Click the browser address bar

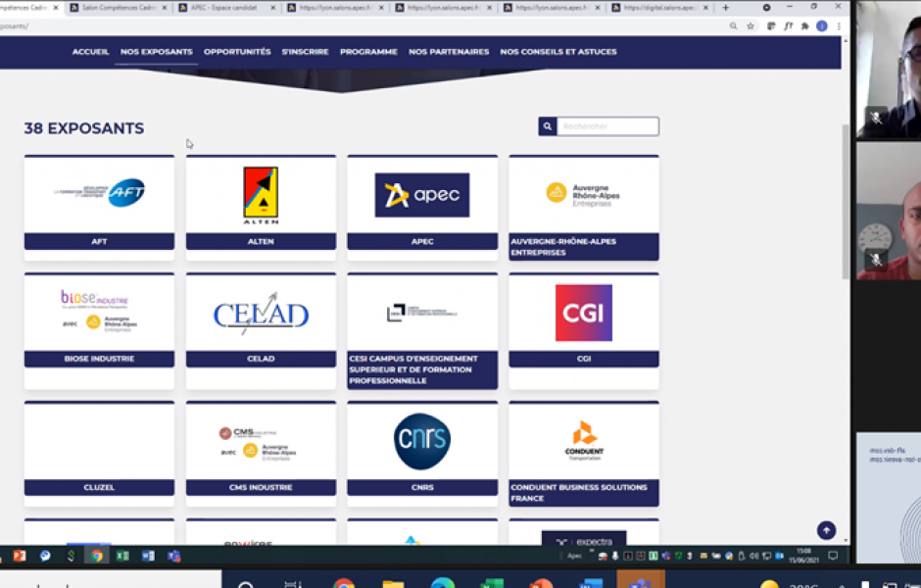(x=364, y=25)
